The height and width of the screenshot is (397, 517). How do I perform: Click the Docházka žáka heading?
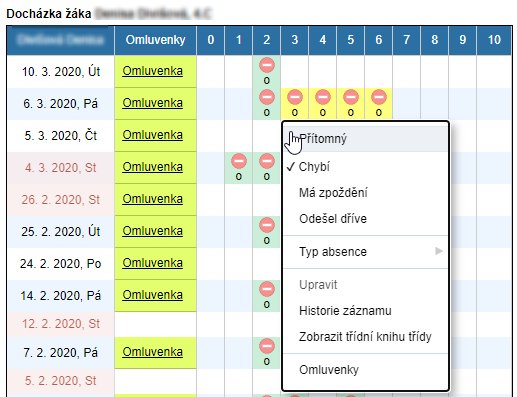49,14
